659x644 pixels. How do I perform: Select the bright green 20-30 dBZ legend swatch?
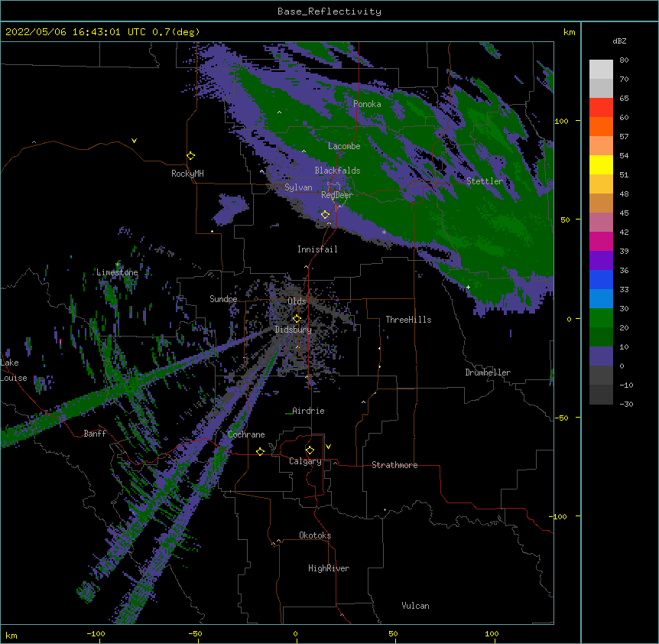(601, 318)
